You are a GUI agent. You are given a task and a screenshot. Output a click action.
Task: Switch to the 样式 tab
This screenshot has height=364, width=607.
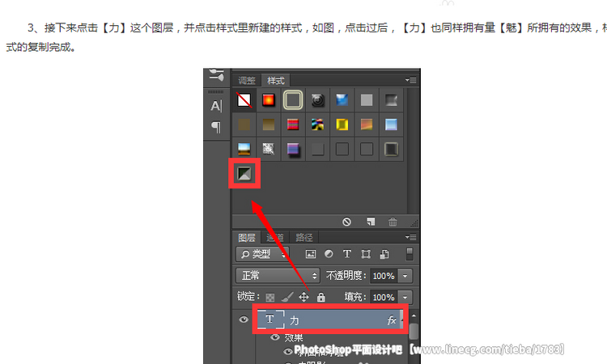tap(276, 80)
